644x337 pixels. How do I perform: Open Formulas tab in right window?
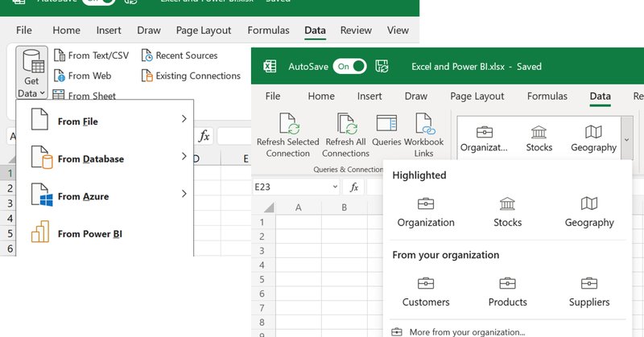[547, 96]
